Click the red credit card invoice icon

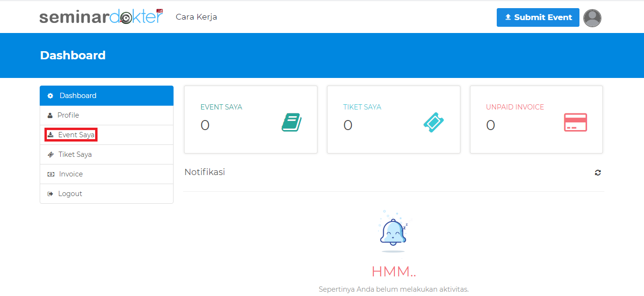point(576,122)
